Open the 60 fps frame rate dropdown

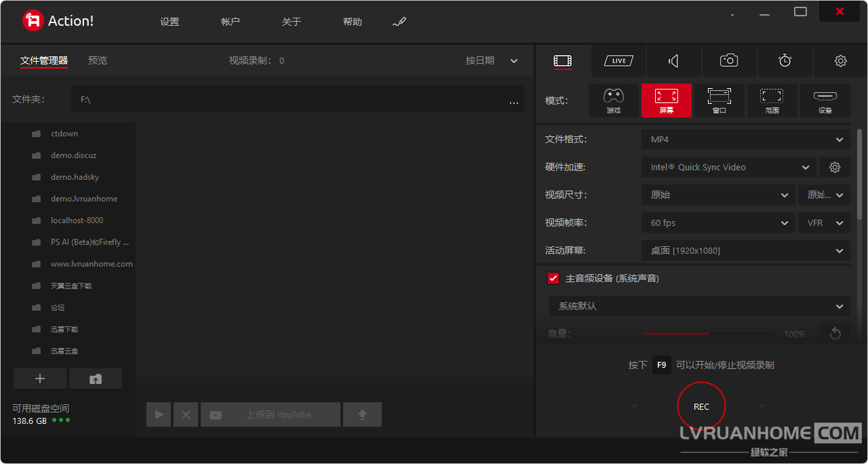click(x=718, y=223)
